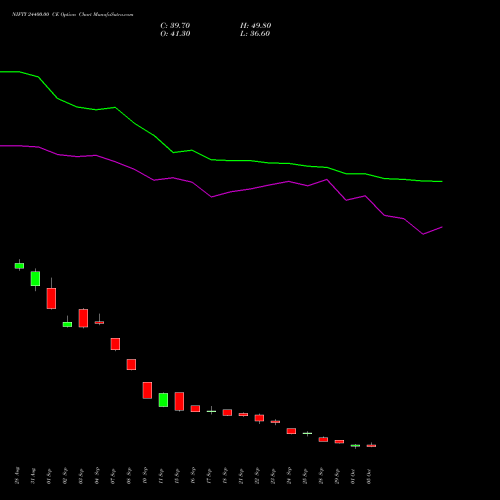The height and width of the screenshot is (500, 500).
Task: Click the '07 Sep' date label
Action: coord(113,476)
